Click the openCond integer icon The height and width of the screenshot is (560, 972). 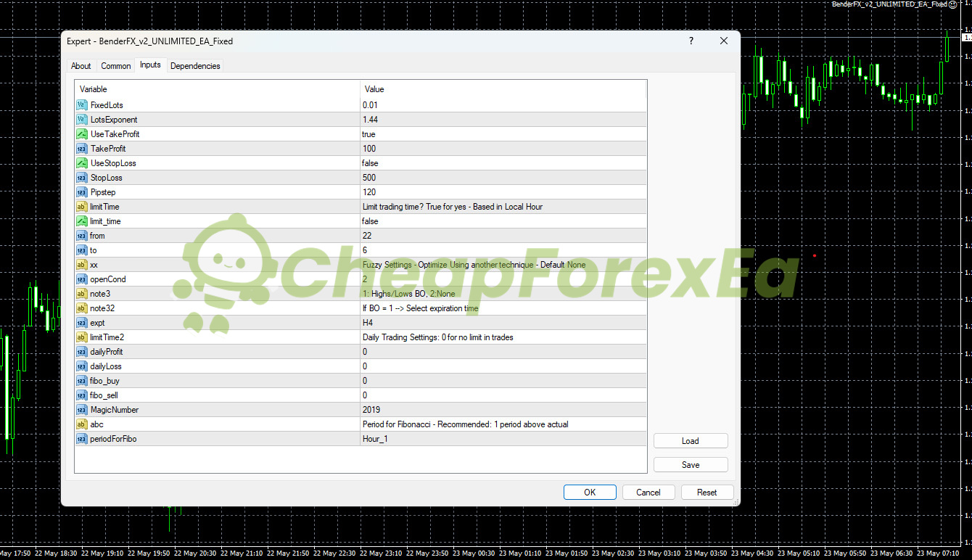coord(81,279)
